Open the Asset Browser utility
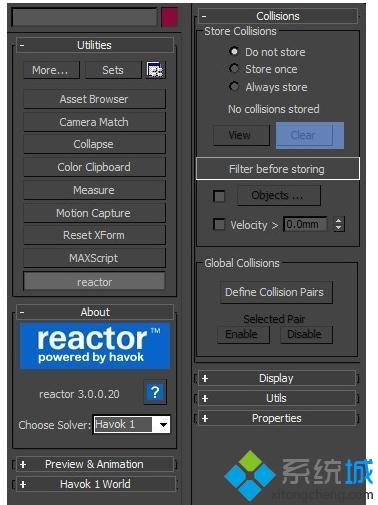 (x=94, y=99)
